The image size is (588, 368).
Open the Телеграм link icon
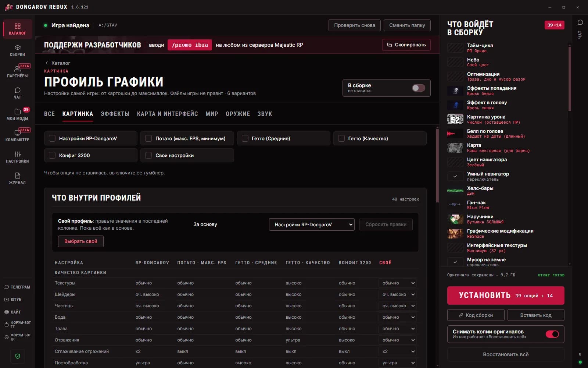[7, 287]
